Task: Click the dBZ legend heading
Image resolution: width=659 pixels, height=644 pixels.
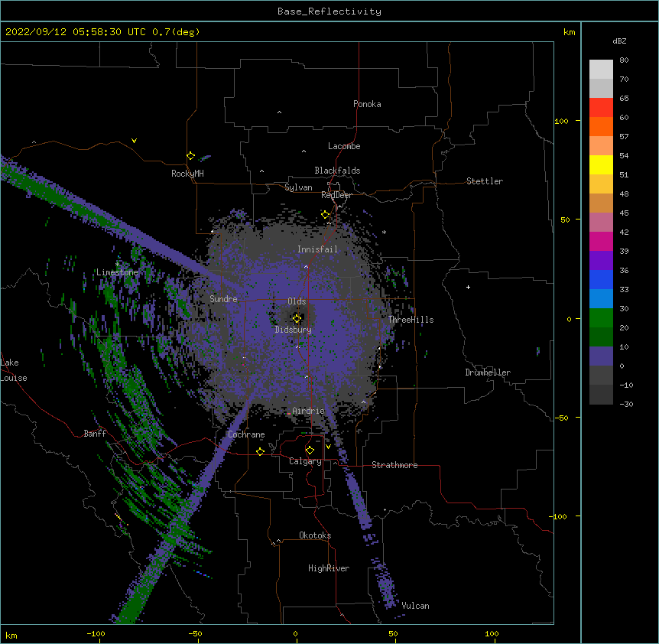Action: point(619,41)
